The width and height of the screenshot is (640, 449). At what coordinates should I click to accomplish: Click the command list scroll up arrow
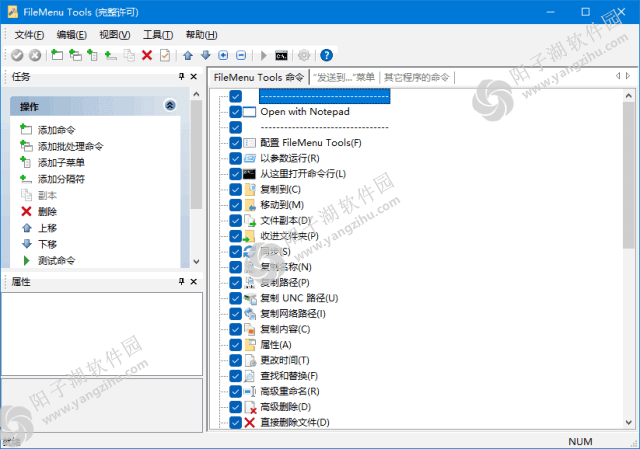click(x=629, y=96)
